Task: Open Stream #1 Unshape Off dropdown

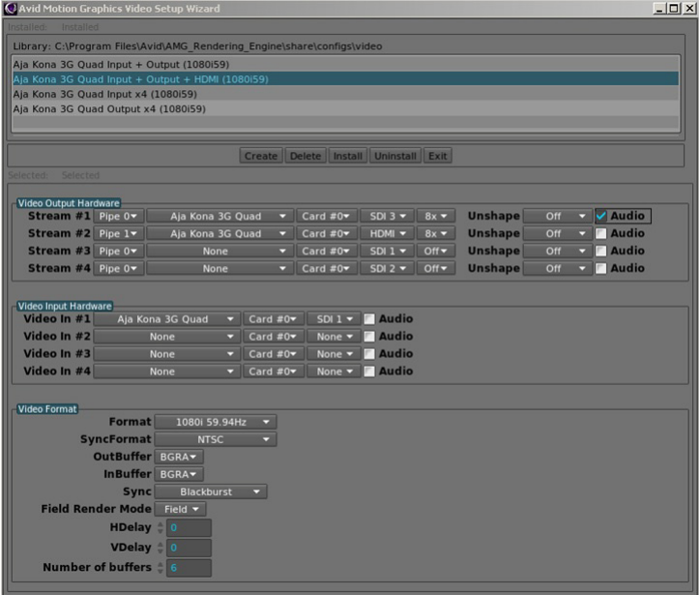Action: coord(557,217)
